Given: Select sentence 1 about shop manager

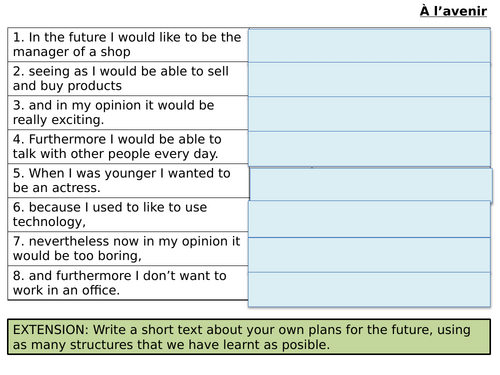Looking at the screenshot, I should tap(128, 45).
